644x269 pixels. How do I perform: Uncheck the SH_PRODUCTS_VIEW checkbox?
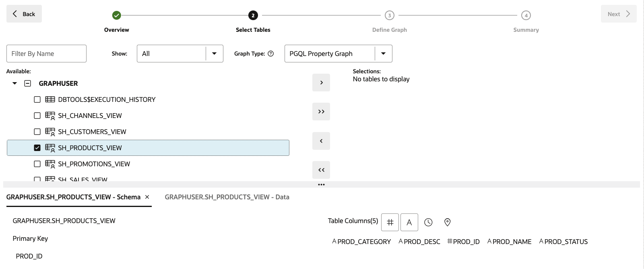37,148
